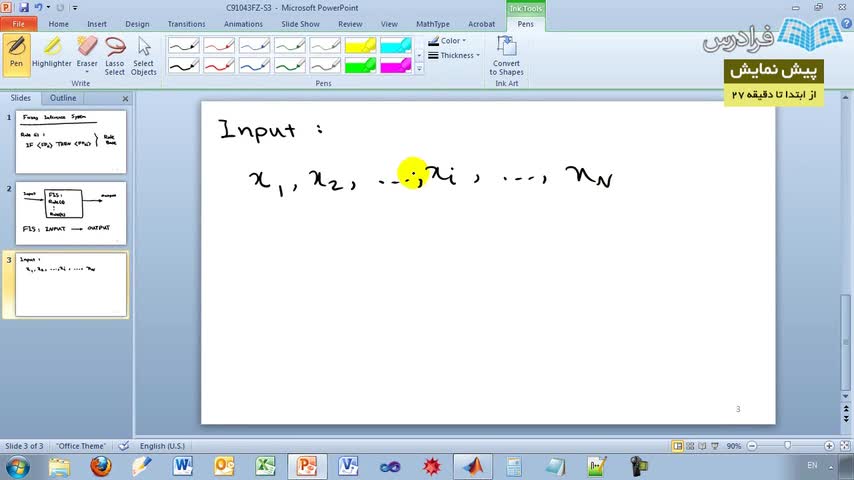
Task: Choose top-row thin blue pen style
Action: click(254, 45)
